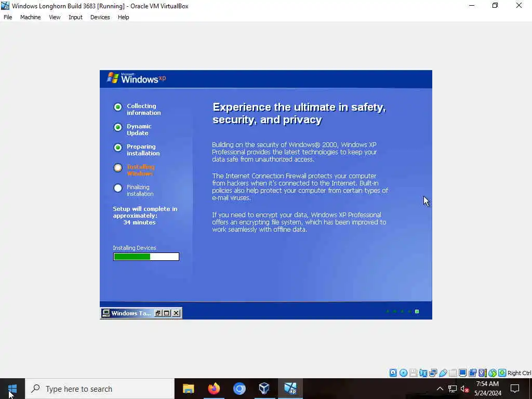This screenshot has width=532, height=399.
Task: Click the CPU virtualization V chip icon
Action: [483, 373]
